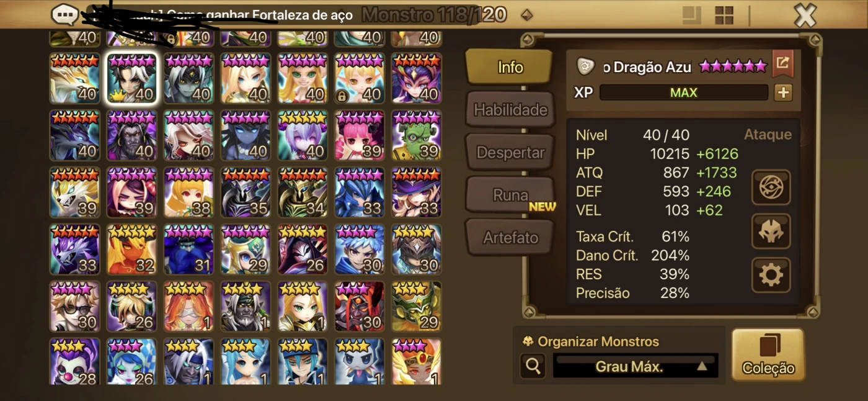The height and width of the screenshot is (401, 868).
Task: Open the gear settings icon in stats panel
Action: click(x=771, y=275)
